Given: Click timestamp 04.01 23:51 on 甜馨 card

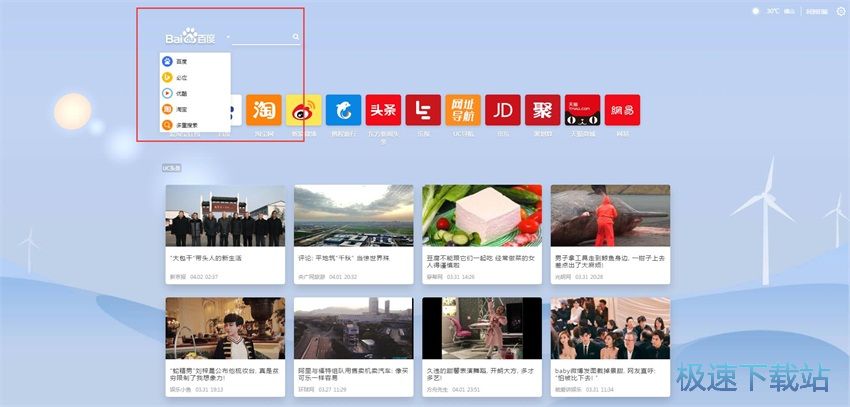Looking at the screenshot, I should [466, 389].
